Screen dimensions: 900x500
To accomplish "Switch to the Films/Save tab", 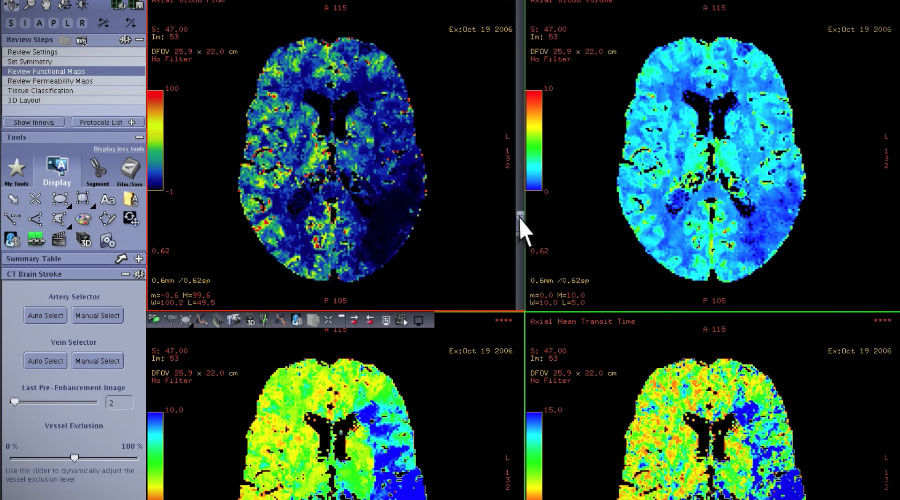I will pos(130,171).
